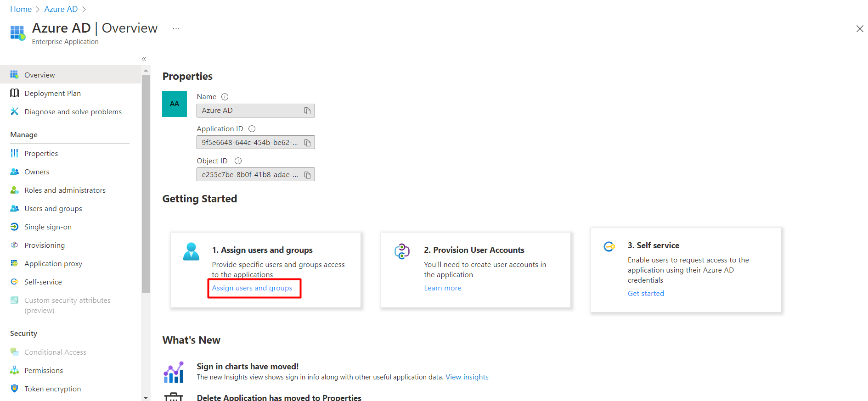
Task: Click the Home breadcrumb link
Action: point(21,9)
